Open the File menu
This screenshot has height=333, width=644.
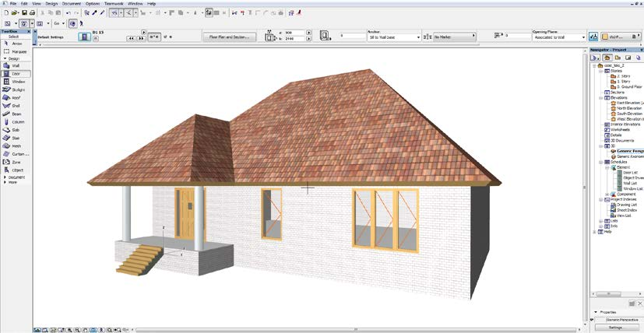pos(12,4)
